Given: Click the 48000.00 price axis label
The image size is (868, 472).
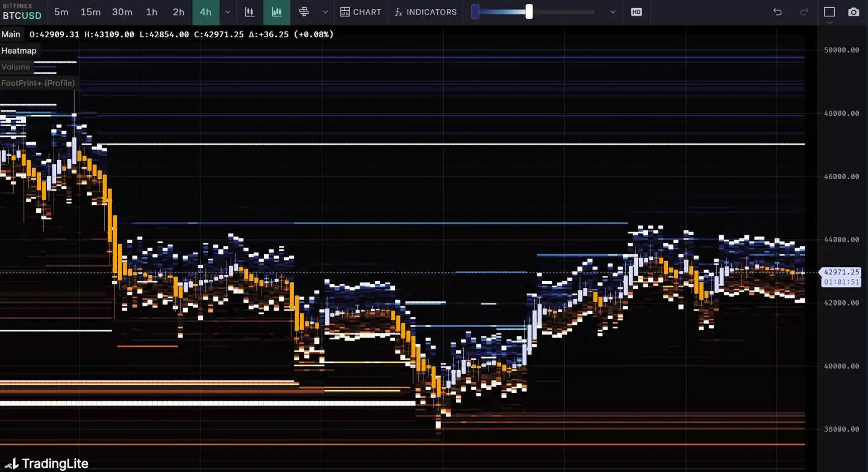Looking at the screenshot, I should (841, 113).
